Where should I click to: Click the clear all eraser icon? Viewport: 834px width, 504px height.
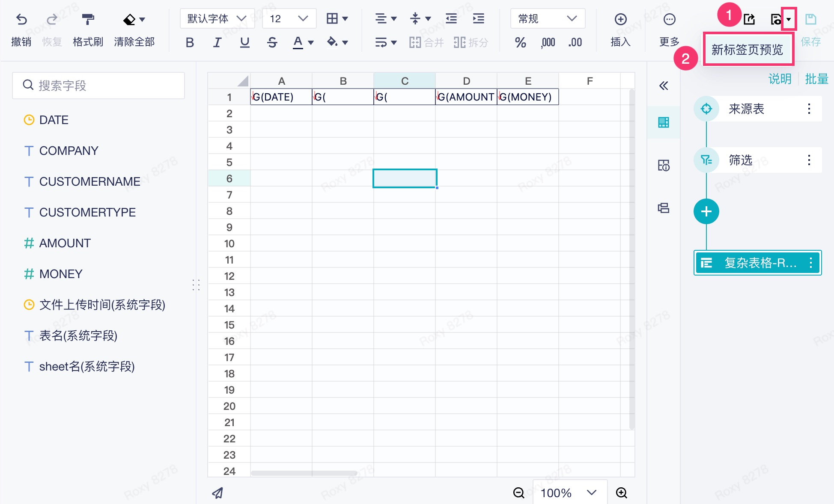point(129,20)
